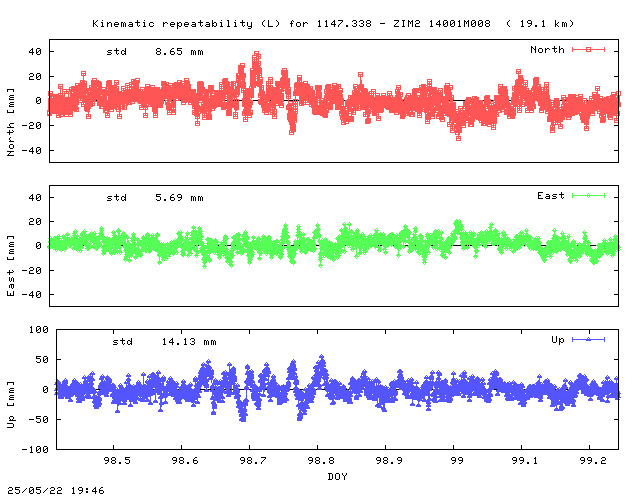Screen dimensions: 640x496
Task: Click the 99.1 tick label
Action: click(x=525, y=460)
